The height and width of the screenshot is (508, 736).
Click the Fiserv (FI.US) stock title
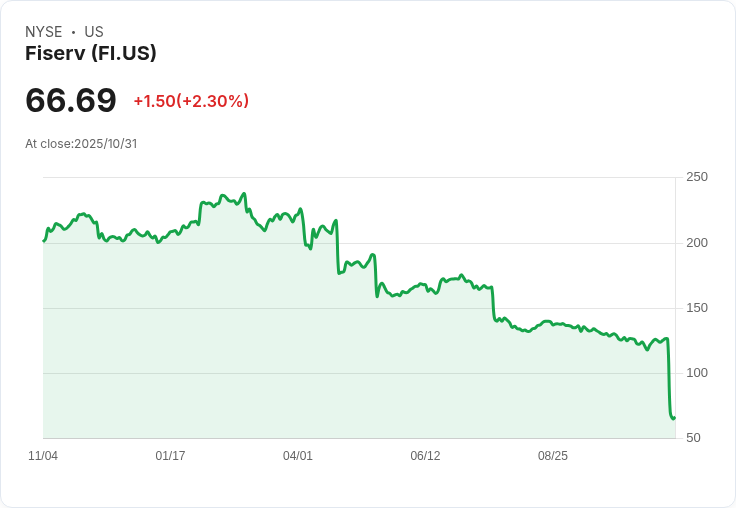(91, 54)
